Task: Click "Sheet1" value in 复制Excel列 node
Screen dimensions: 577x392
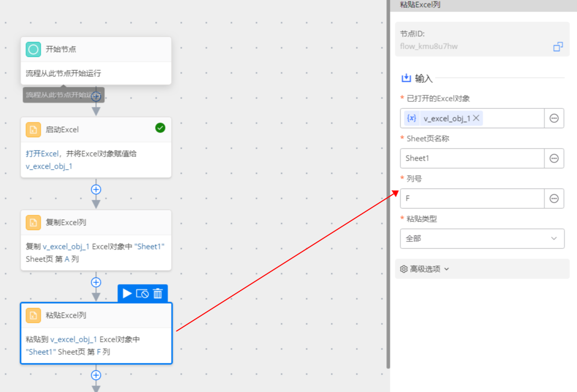Action: [x=150, y=246]
